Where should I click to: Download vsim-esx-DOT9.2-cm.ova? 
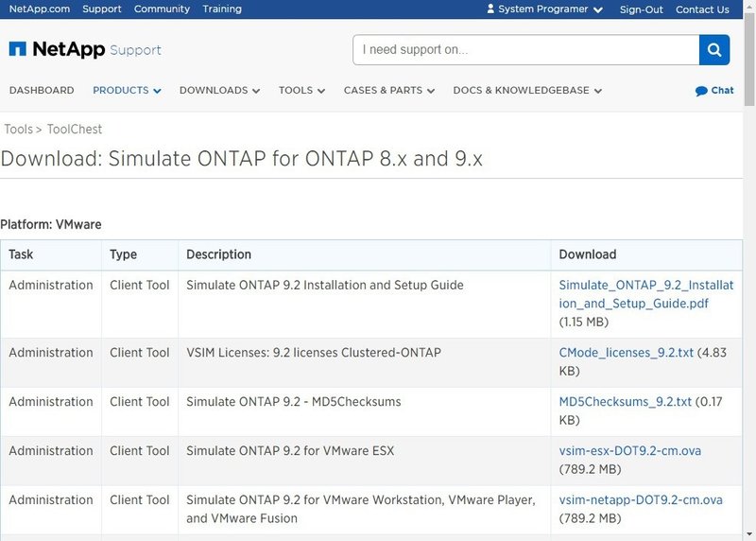click(x=629, y=451)
